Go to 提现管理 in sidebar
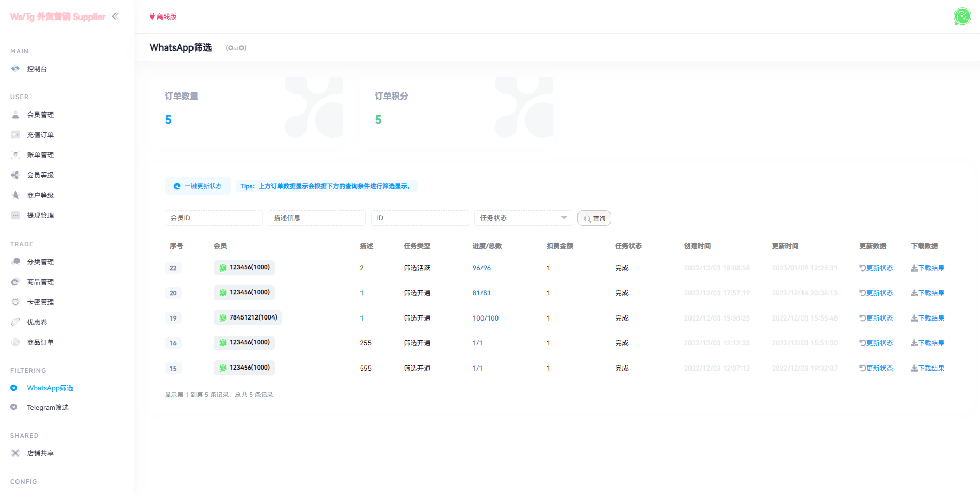The image size is (980, 494). click(40, 215)
